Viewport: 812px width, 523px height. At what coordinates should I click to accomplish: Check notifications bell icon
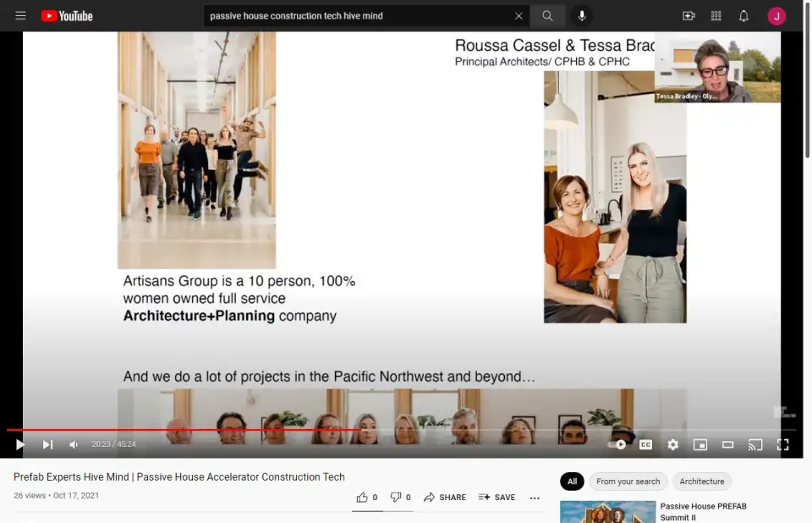coord(743,16)
